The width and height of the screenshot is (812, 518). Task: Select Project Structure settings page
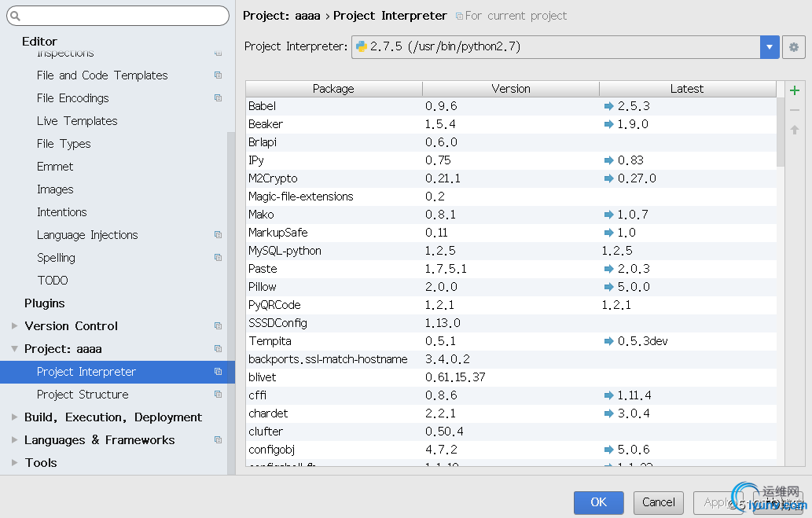(83, 395)
